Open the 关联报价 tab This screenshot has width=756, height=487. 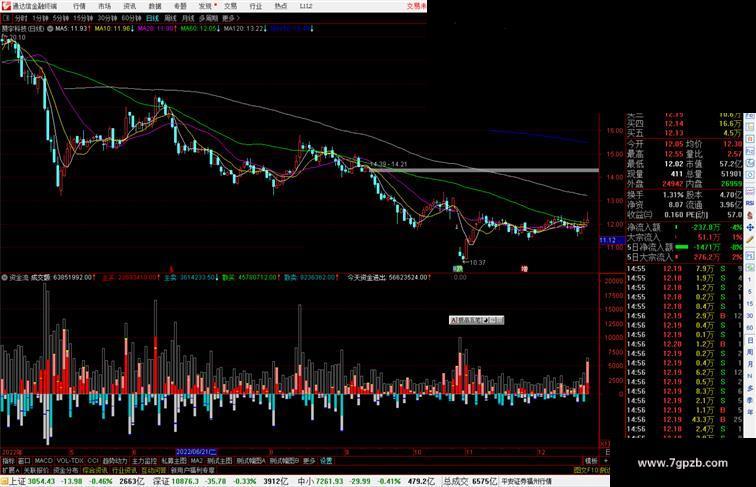coord(36,470)
